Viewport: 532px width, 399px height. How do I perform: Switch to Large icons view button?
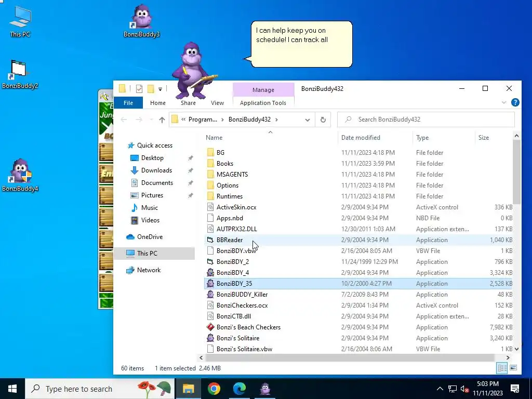pyautogui.click(x=513, y=368)
